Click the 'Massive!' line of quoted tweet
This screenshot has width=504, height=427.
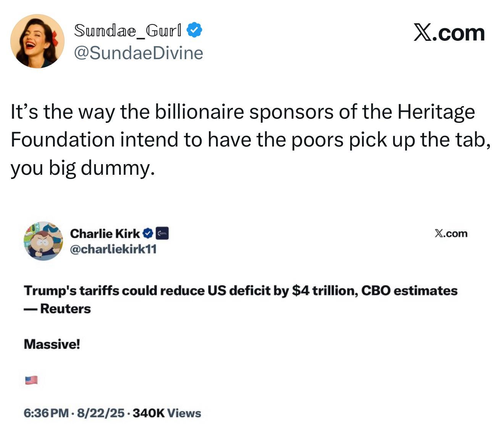pos(52,344)
